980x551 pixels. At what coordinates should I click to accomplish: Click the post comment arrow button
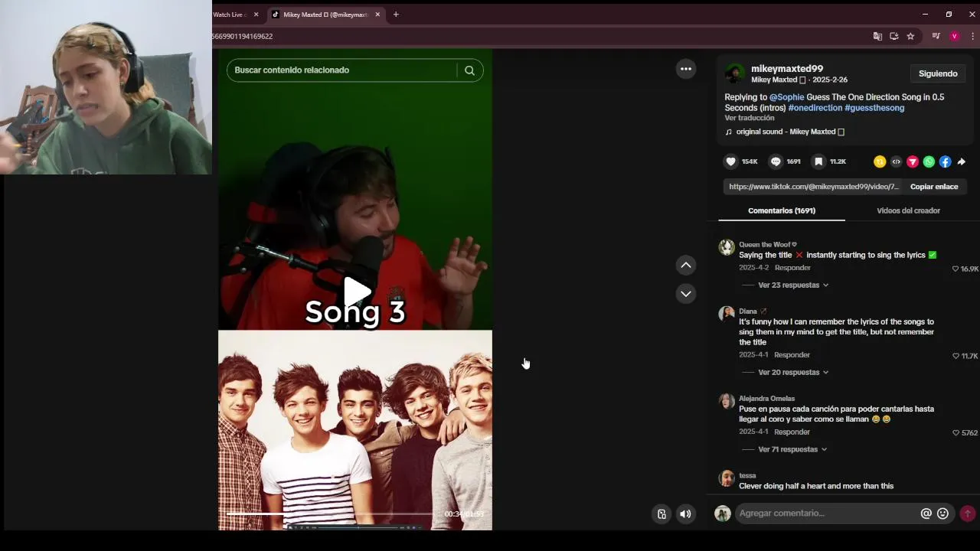[968, 514]
